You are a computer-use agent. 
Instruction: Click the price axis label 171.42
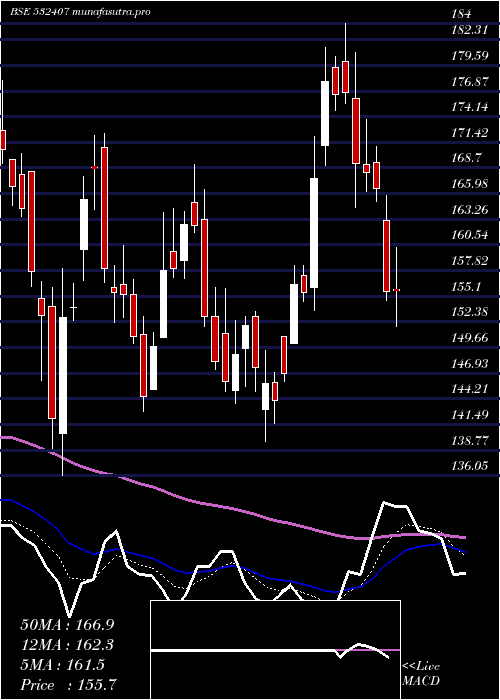[x=469, y=133]
